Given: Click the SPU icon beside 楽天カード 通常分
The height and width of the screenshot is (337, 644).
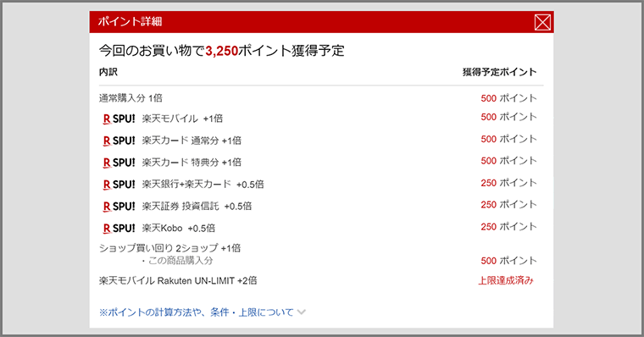Looking at the screenshot, I should click(119, 141).
